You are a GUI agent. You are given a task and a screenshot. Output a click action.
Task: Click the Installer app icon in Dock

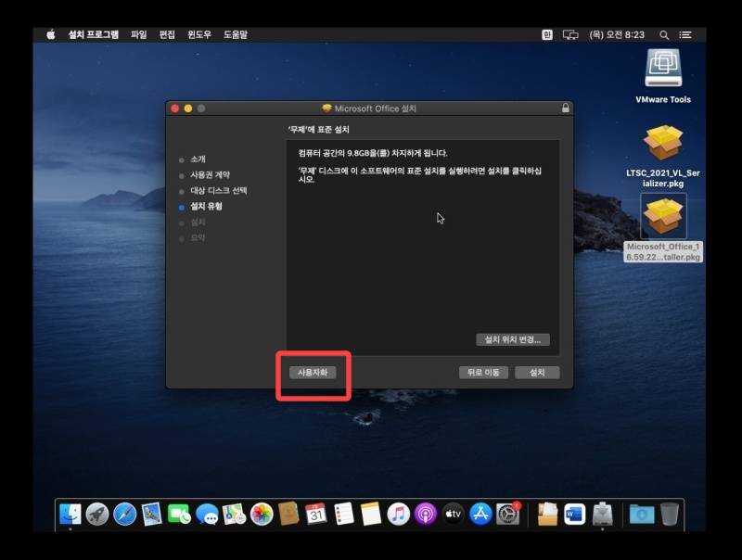click(x=602, y=515)
